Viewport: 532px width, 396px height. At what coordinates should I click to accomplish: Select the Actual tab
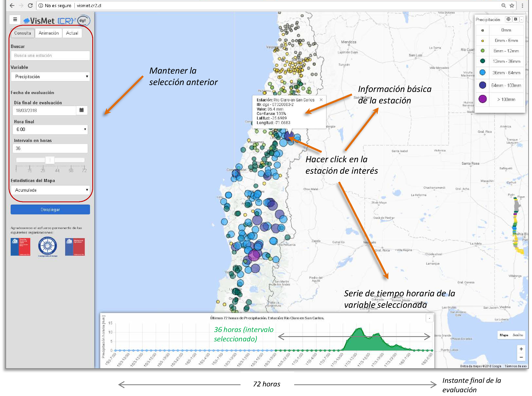(x=72, y=33)
